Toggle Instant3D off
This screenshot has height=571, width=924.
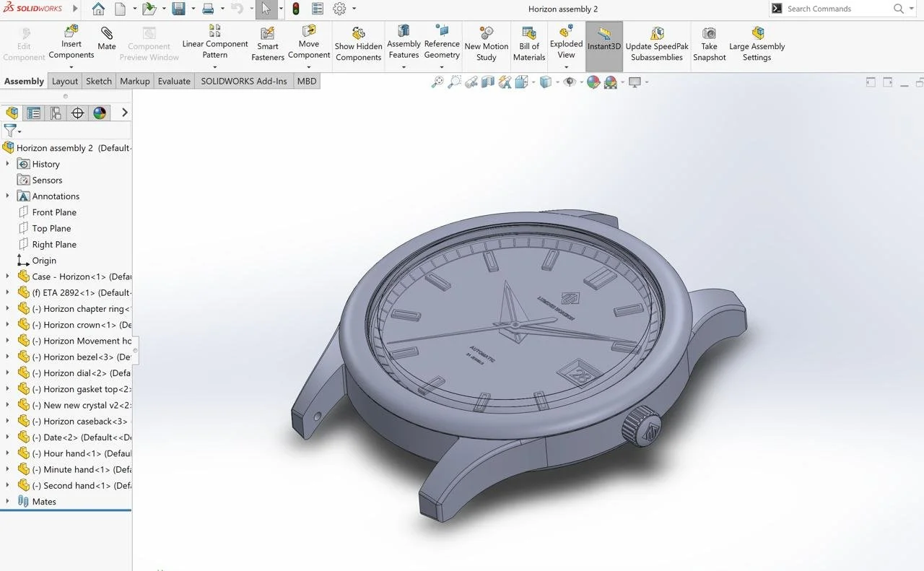coord(603,43)
